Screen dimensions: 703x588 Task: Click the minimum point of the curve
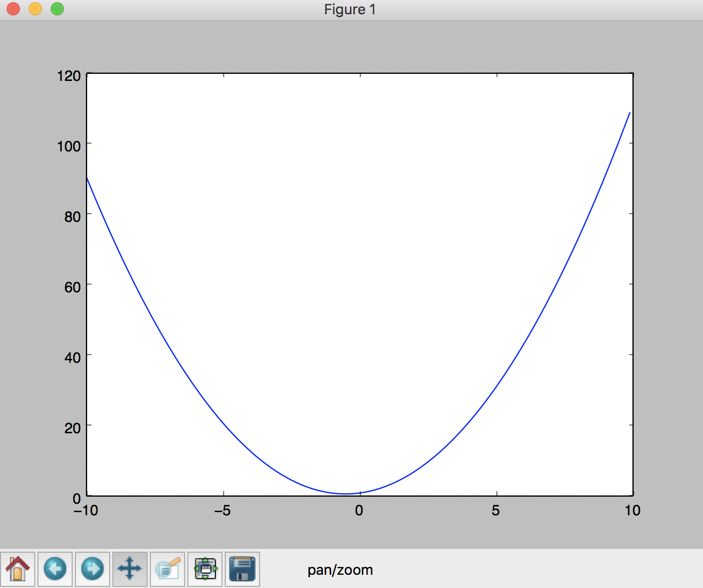(x=344, y=494)
